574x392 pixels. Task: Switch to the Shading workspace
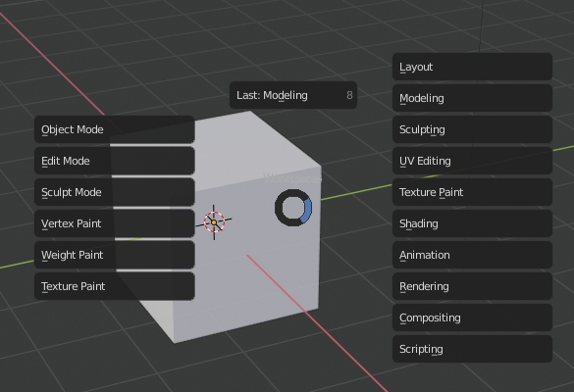point(472,223)
